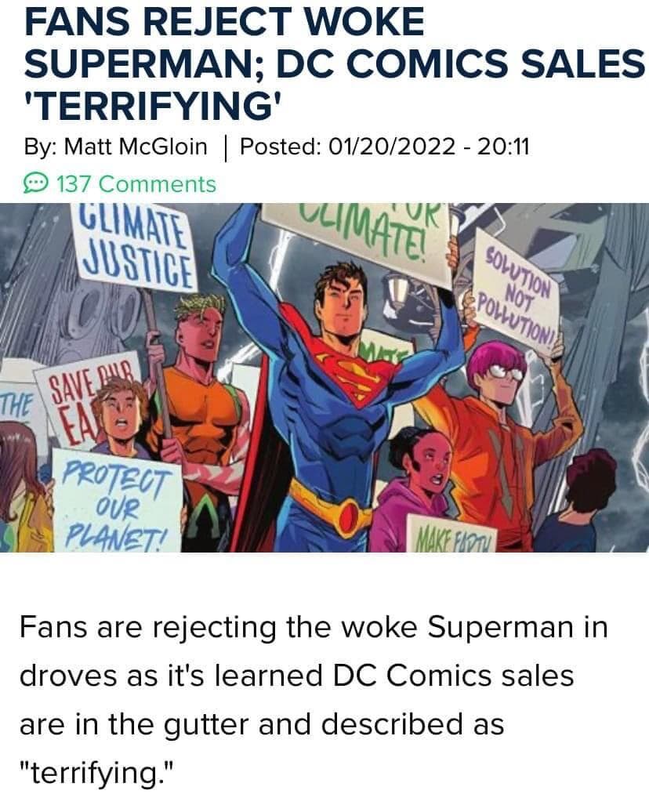Click the 'Climate Justice' protest sign

coord(136,245)
